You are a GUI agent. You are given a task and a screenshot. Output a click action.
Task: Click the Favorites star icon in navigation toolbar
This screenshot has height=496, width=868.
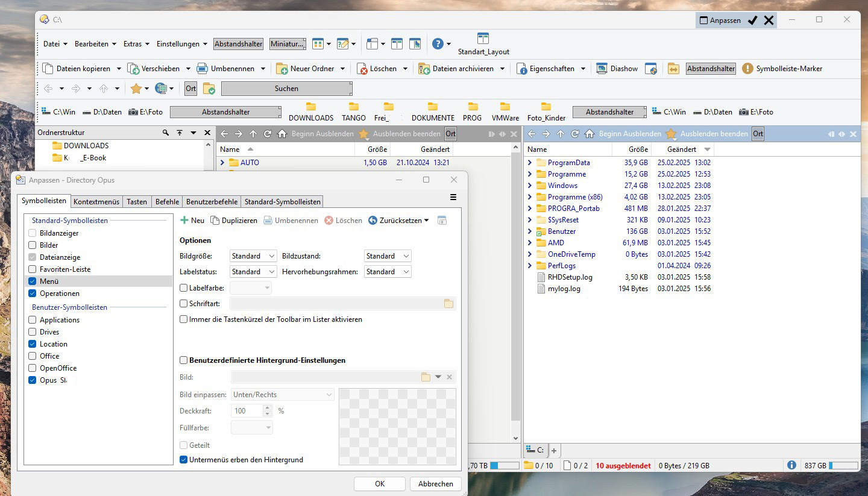(x=136, y=89)
